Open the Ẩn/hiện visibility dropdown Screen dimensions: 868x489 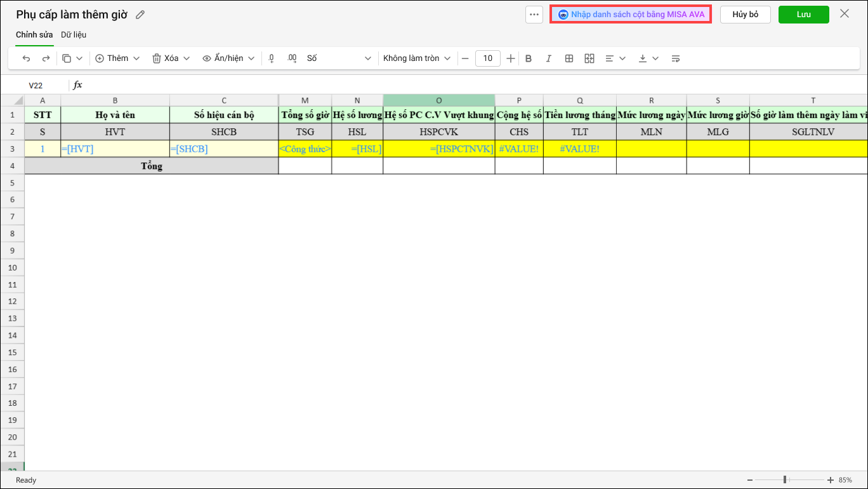click(x=228, y=58)
